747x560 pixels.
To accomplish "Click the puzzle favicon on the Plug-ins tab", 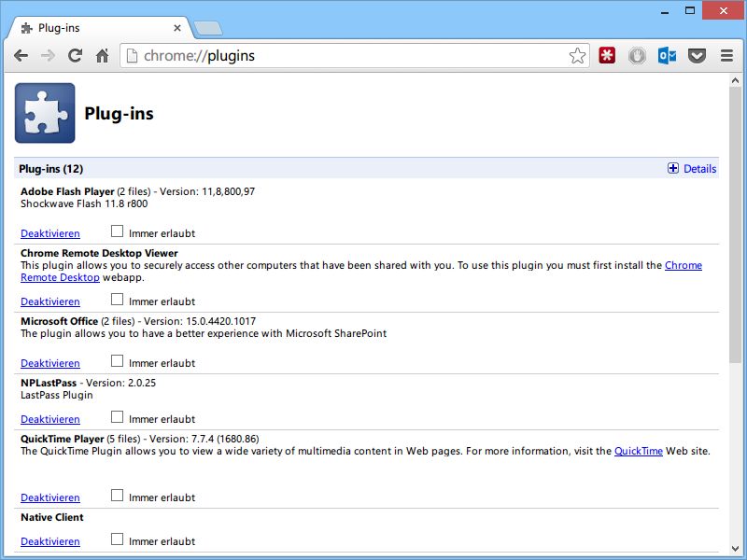I will [x=27, y=28].
